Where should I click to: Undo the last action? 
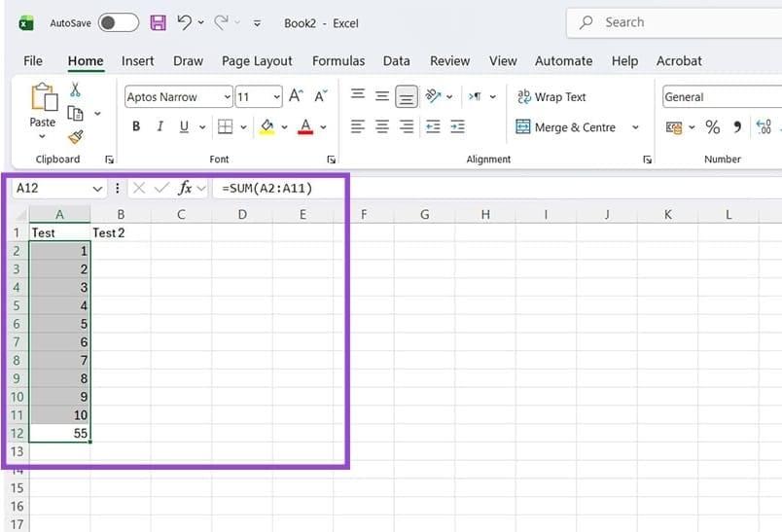point(184,22)
